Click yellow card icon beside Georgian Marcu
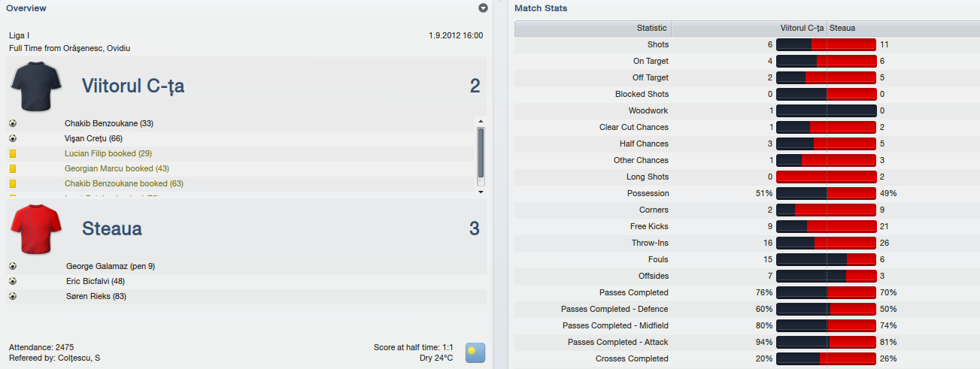980x369 pixels. pyautogui.click(x=13, y=168)
